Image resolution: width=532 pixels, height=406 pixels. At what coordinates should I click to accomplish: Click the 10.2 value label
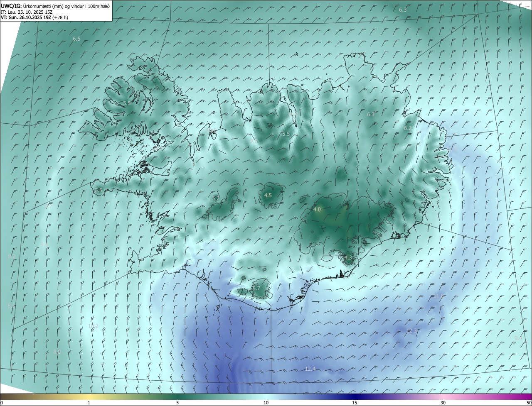93,326
